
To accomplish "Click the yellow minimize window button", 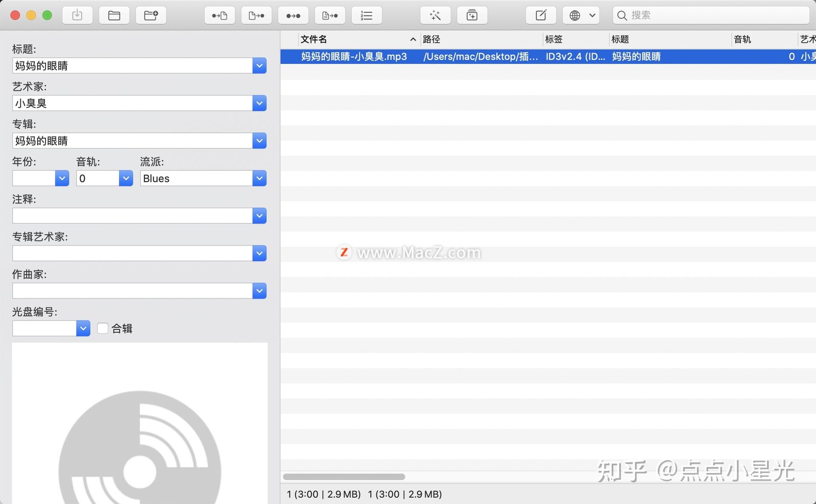I will (31, 15).
